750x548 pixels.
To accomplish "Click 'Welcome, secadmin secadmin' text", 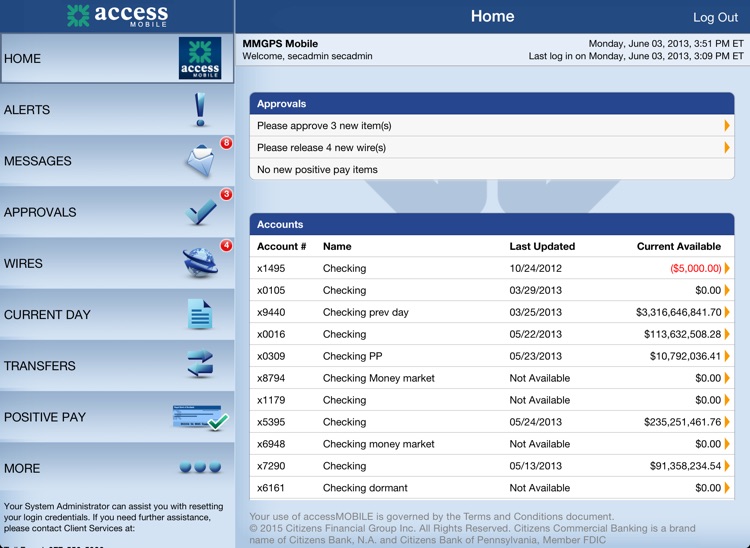I will pyautogui.click(x=307, y=56).
